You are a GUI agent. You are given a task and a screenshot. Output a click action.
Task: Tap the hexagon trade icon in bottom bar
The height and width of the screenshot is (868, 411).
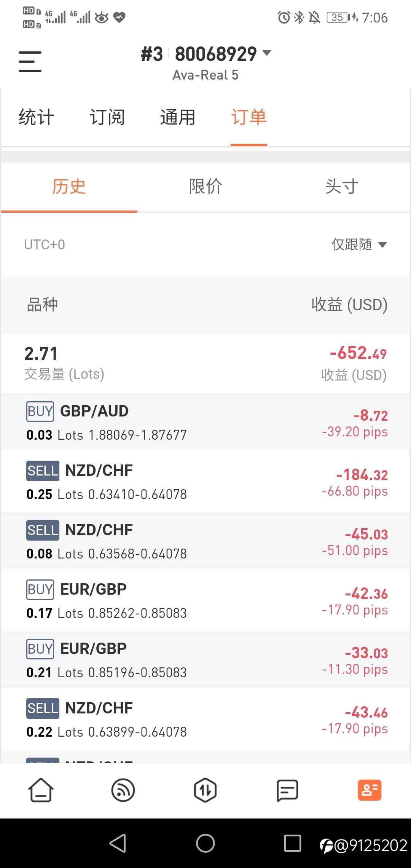205,790
